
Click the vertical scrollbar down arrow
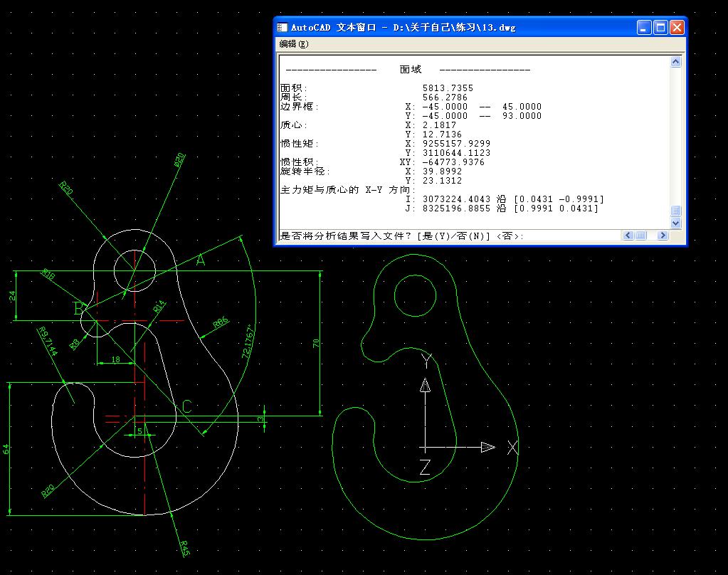675,223
